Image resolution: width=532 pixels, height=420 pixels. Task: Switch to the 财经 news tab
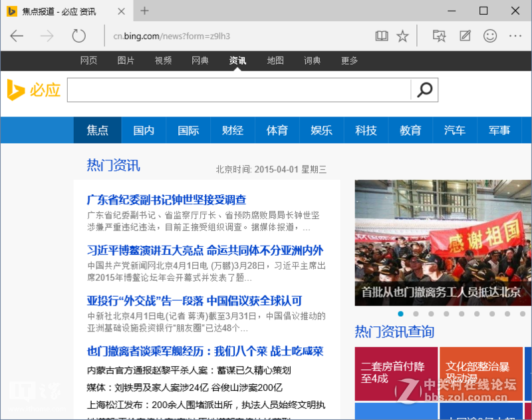232,130
